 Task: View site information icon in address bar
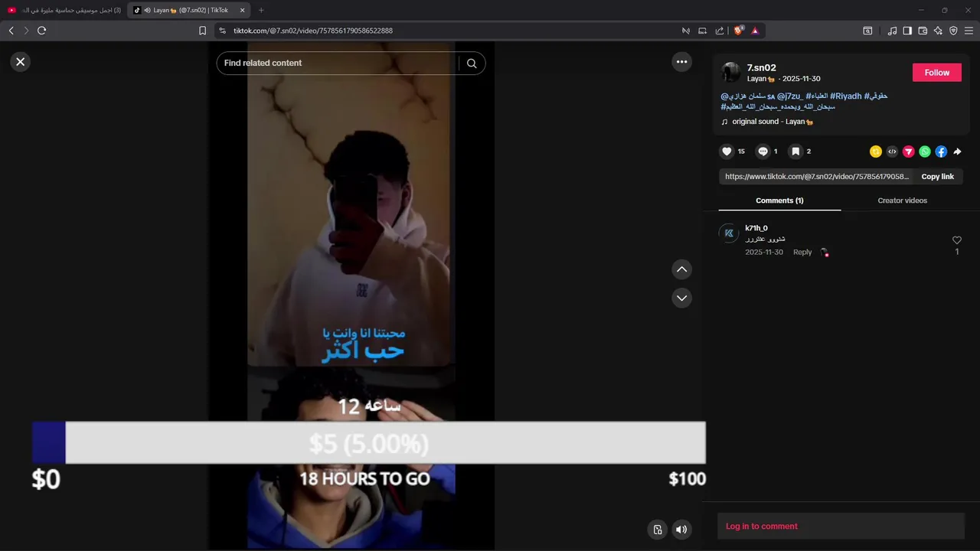222,31
